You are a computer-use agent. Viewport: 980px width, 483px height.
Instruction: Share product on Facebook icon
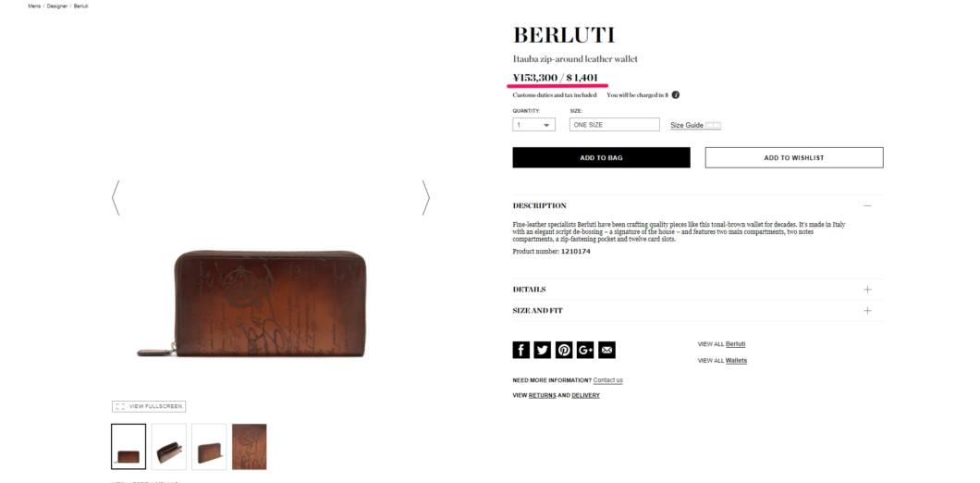point(521,350)
